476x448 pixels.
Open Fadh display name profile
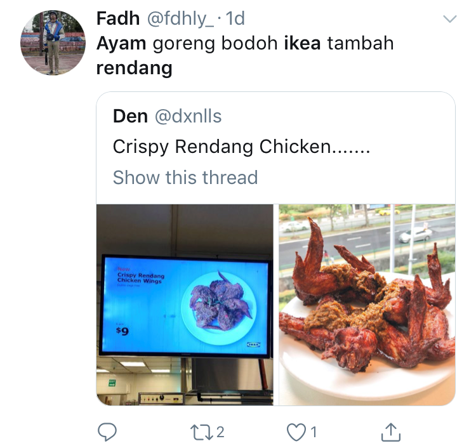[x=118, y=18]
